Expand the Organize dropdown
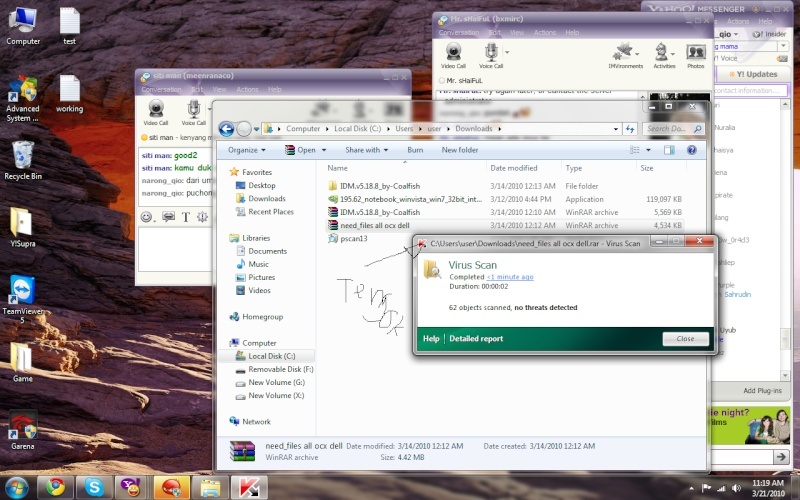The height and width of the screenshot is (500, 800). [x=247, y=150]
